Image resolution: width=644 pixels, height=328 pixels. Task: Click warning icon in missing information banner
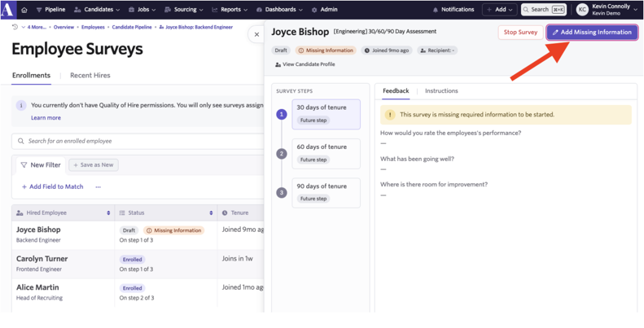pyautogui.click(x=390, y=115)
